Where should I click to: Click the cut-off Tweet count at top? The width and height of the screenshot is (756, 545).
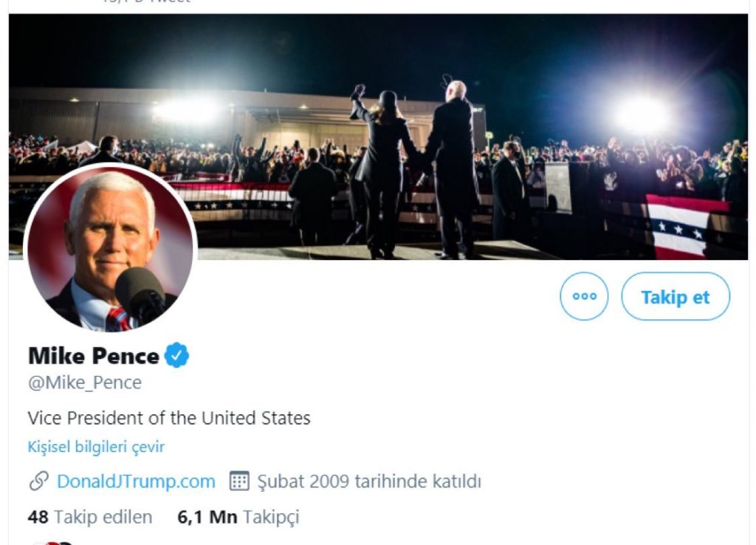tap(146, 2)
